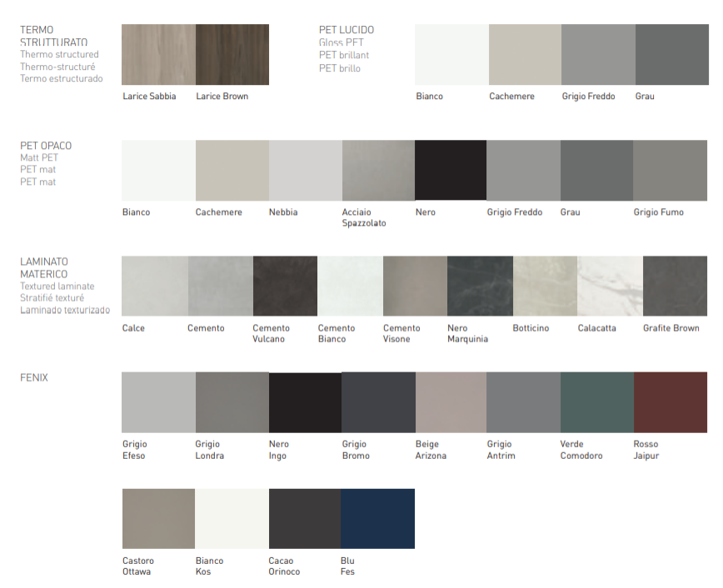This screenshot has height=588, width=723.
Task: Click the 'Laminado texturizado' label
Action: pyautogui.click(x=65, y=310)
